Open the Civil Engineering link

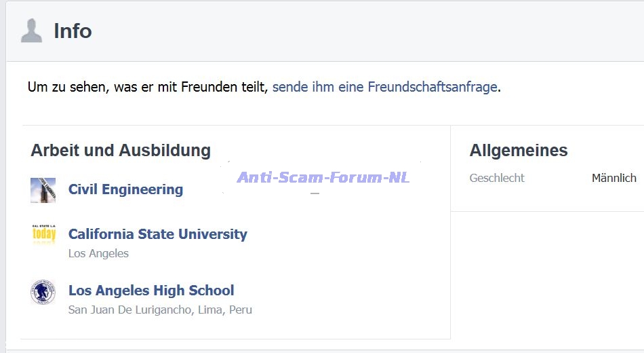click(125, 189)
